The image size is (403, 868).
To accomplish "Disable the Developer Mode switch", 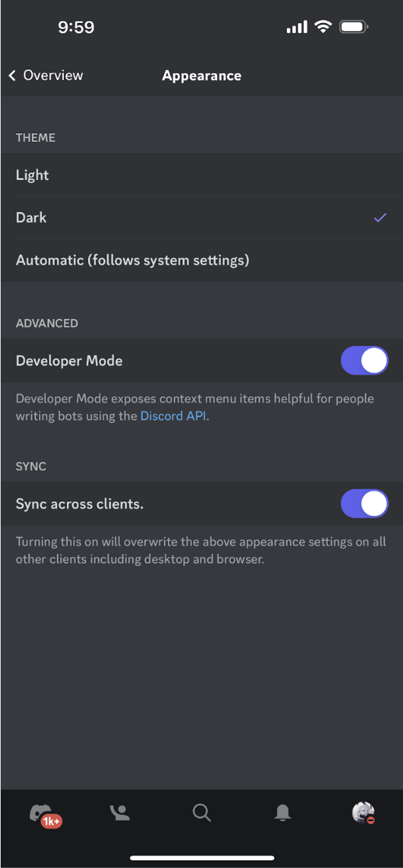I will (x=364, y=361).
